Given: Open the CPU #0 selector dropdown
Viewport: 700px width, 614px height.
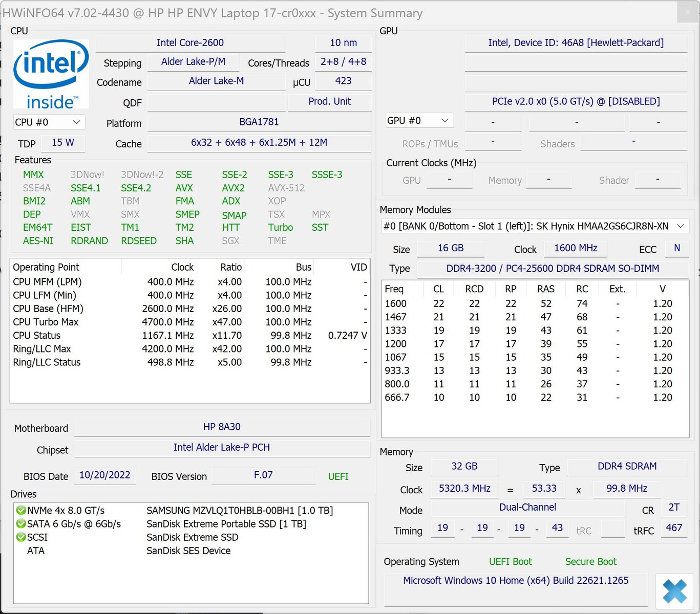Looking at the screenshot, I should 49,122.
